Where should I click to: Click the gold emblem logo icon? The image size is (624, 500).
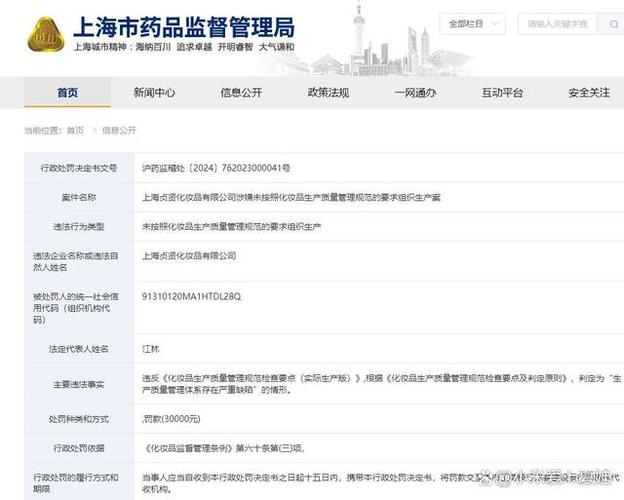(45, 34)
